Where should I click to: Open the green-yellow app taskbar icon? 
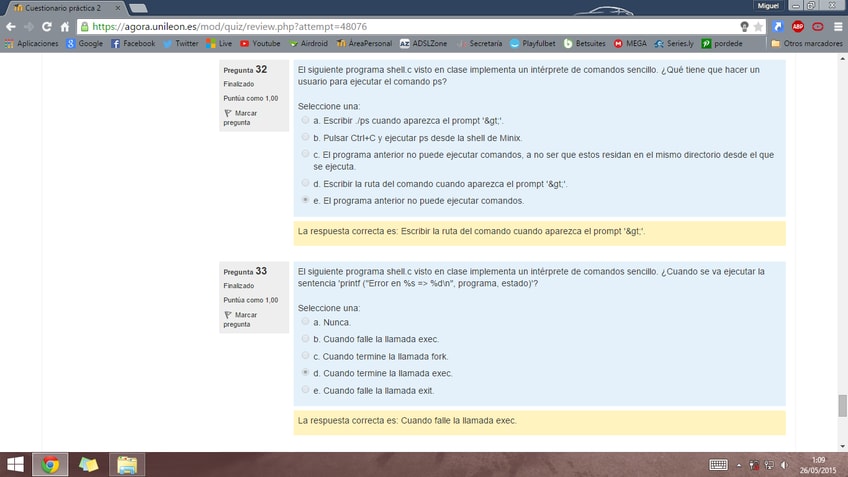(89, 465)
